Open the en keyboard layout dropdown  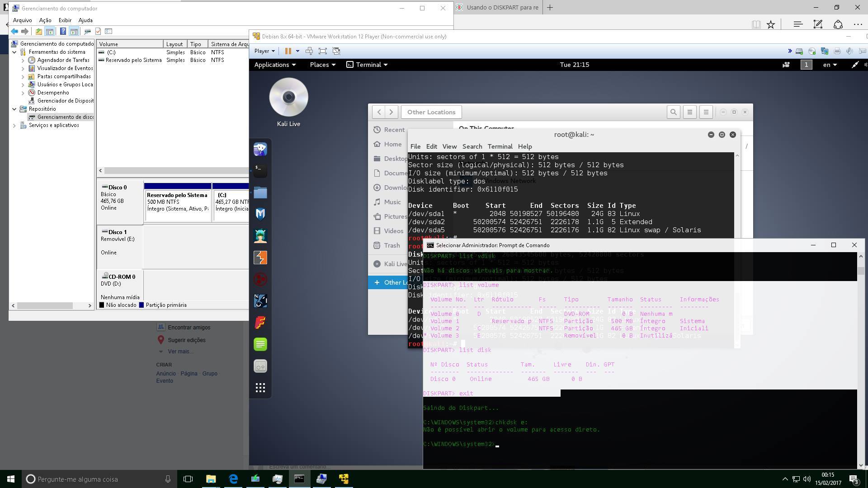click(830, 65)
